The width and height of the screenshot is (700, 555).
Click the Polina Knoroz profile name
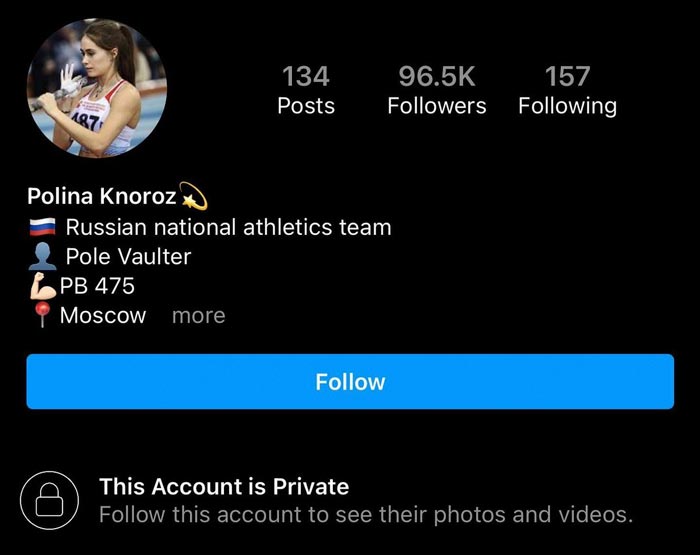coord(101,196)
